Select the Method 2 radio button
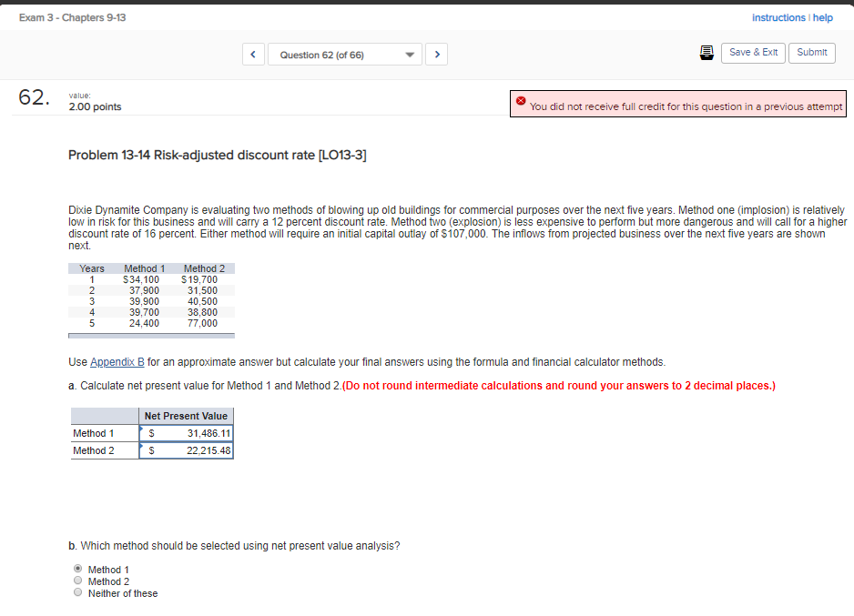Viewport: 854px width, 616px height. 78,581
